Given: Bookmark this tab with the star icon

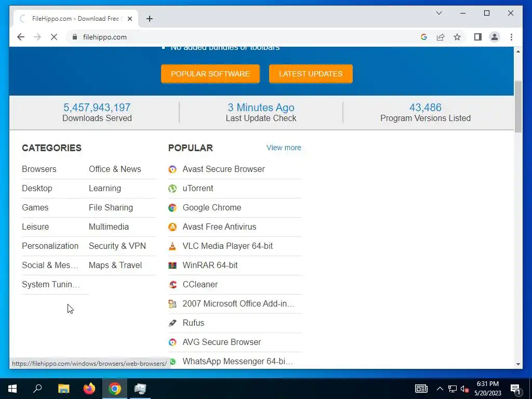Looking at the screenshot, I should point(457,37).
